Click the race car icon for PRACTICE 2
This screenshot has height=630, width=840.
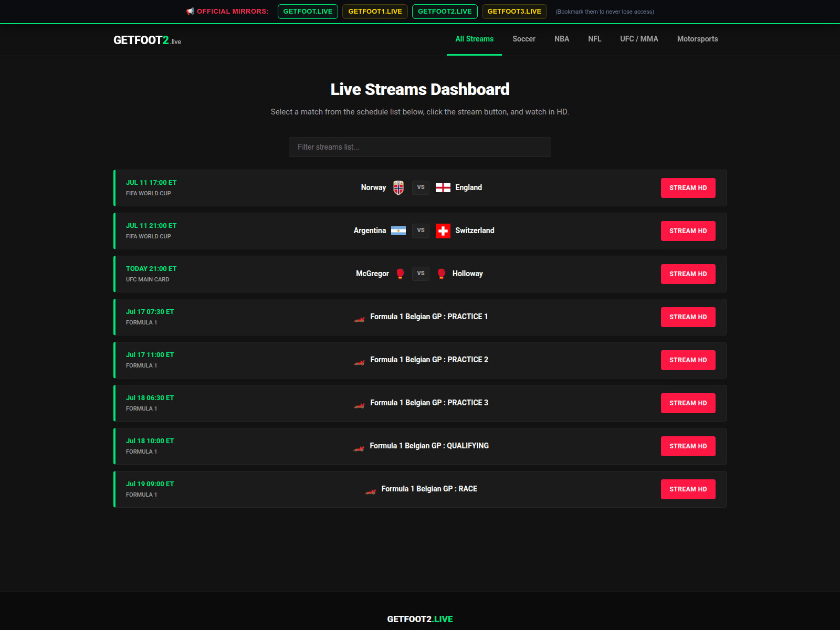tap(359, 361)
